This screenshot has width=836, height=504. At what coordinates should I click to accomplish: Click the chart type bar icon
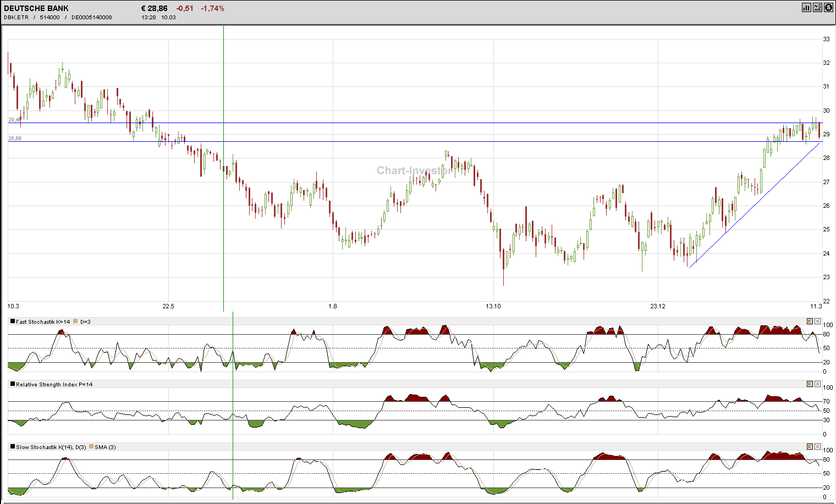[806, 7]
